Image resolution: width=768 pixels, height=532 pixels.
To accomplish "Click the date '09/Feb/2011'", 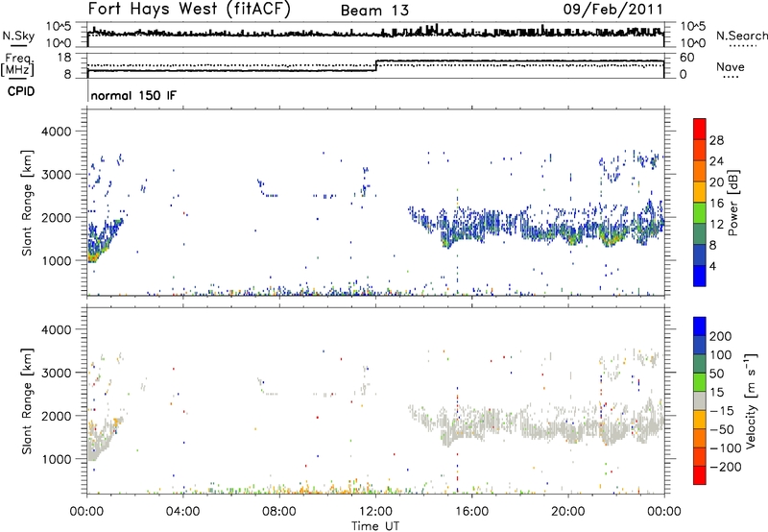I will click(612, 10).
